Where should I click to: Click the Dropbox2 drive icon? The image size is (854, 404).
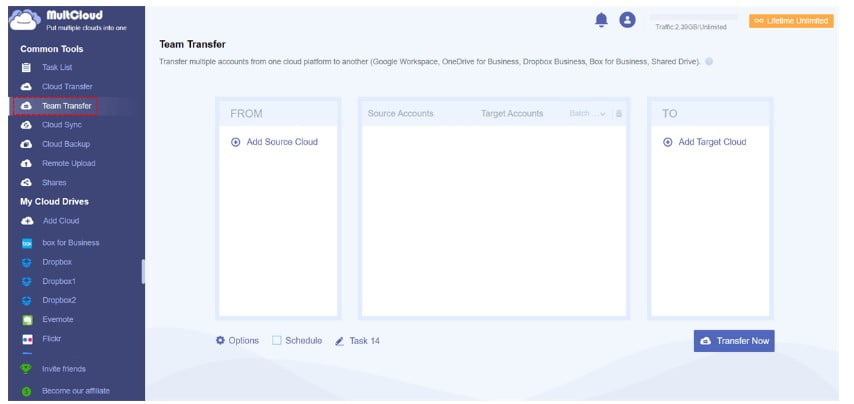tap(27, 301)
